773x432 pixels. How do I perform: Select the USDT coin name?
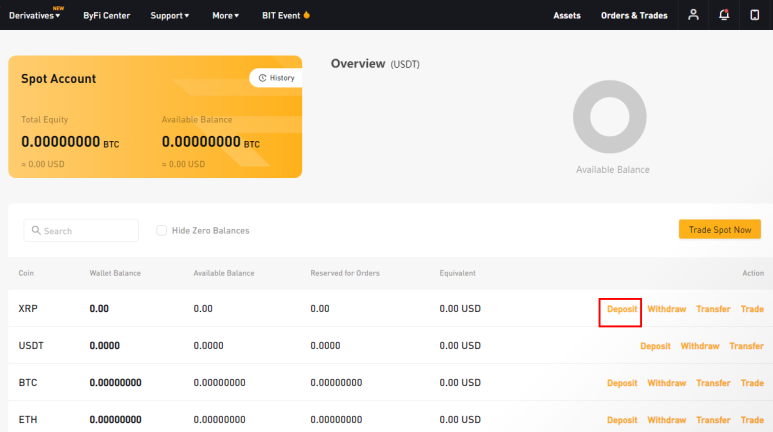click(31, 346)
